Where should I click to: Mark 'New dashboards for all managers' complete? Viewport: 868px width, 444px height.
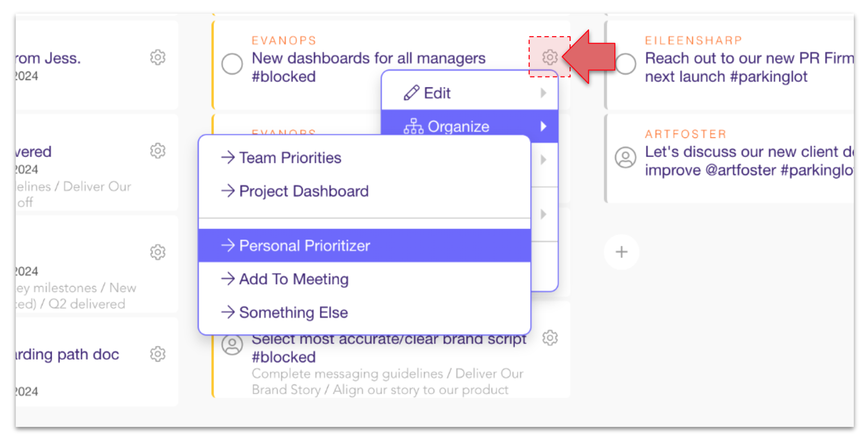(232, 64)
